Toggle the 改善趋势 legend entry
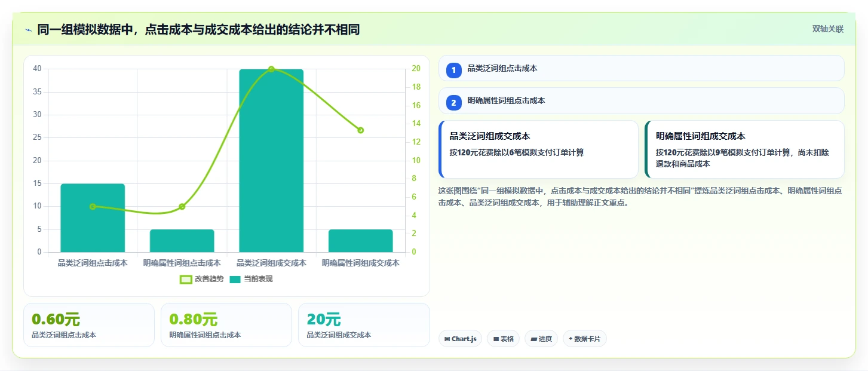Image resolution: width=868 pixels, height=371 pixels. pyautogui.click(x=202, y=279)
